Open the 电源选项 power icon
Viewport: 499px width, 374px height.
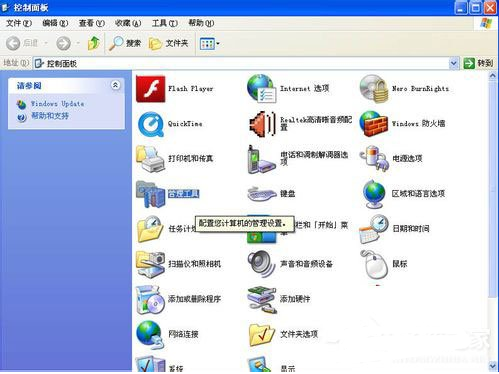[374, 159]
